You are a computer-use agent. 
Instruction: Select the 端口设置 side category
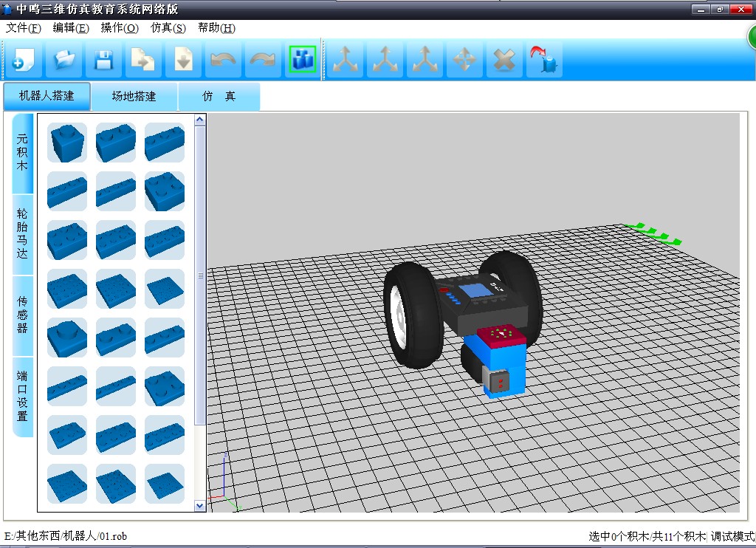(22, 396)
